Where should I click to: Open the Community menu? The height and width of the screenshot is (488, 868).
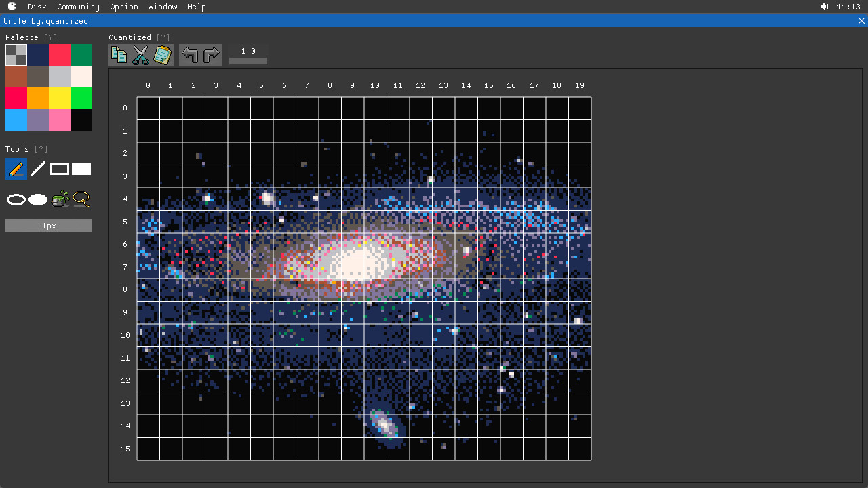click(78, 7)
